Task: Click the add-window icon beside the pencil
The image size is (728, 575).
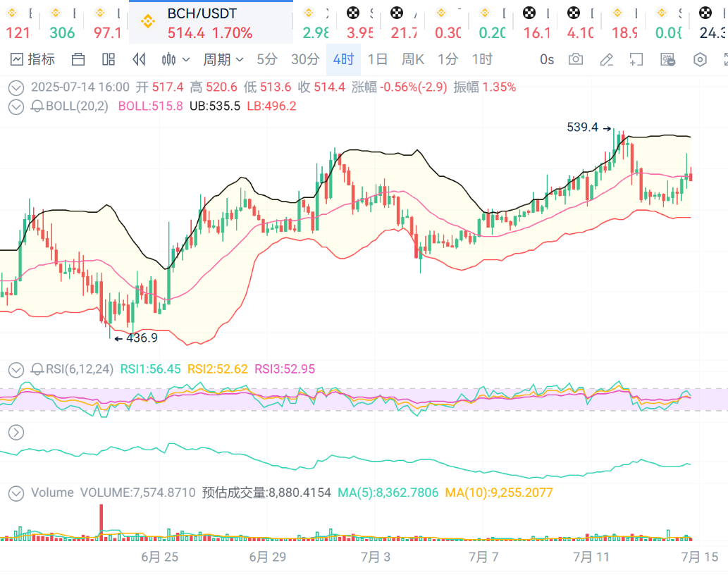Action: click(x=636, y=59)
